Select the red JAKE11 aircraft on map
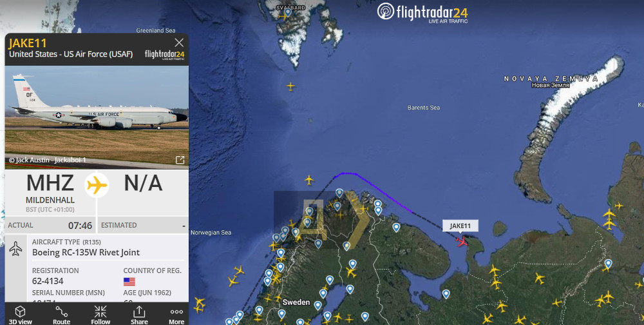644x325 pixels. pyautogui.click(x=462, y=241)
